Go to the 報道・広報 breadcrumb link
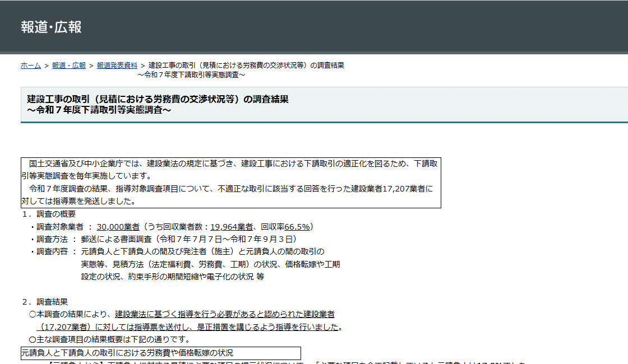628x364 pixels. point(69,65)
